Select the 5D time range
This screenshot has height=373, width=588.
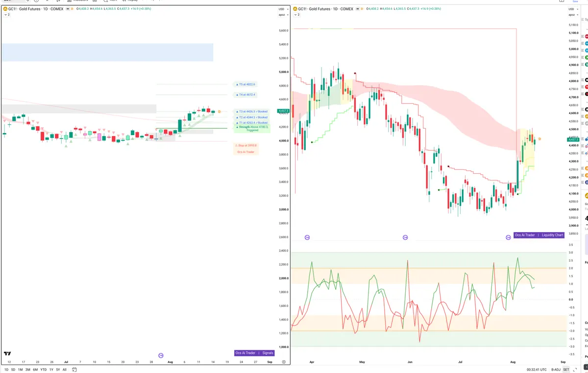(13, 370)
